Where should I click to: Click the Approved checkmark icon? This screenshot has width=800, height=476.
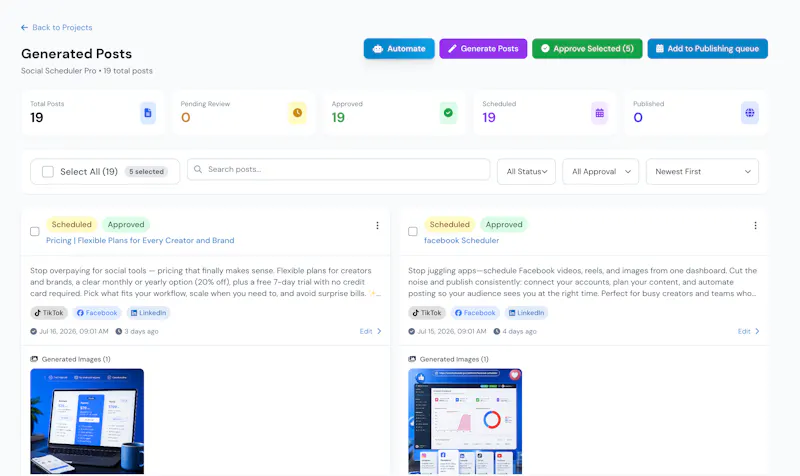pos(448,113)
